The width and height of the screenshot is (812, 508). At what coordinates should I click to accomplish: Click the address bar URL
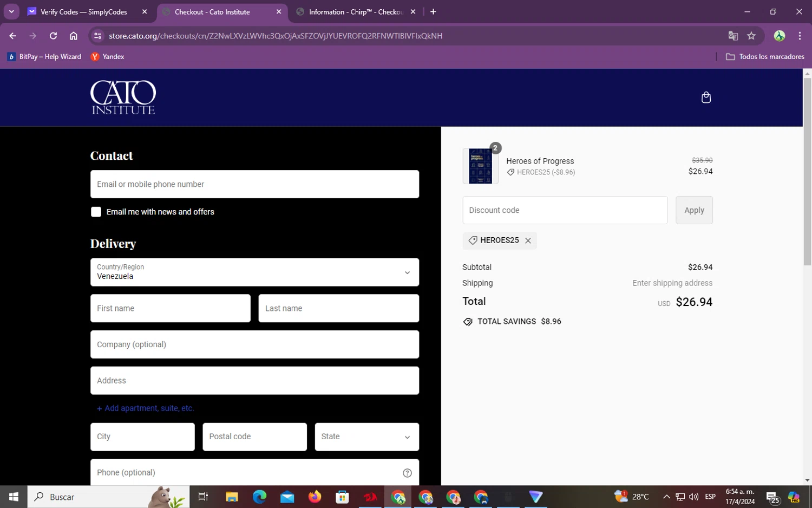[275, 36]
